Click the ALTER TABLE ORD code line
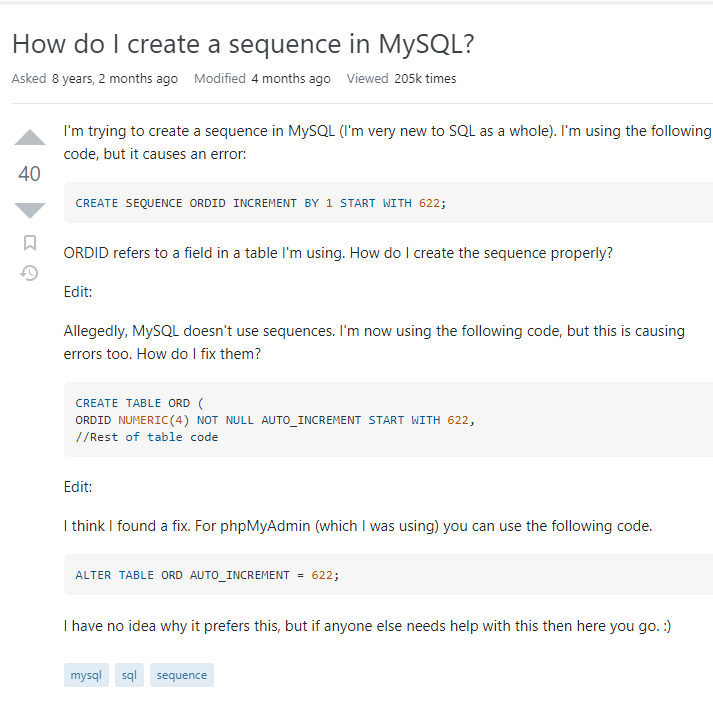The width and height of the screenshot is (713, 724). tap(207, 575)
